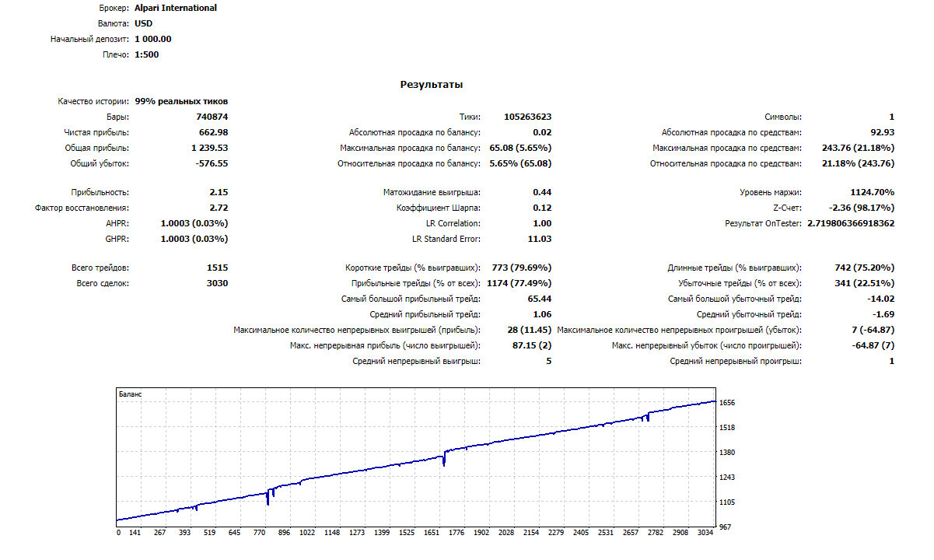This screenshot has height=560, width=934.
Task: Click maximal consecutive loss value -64.87 (7)
Action: [874, 345]
